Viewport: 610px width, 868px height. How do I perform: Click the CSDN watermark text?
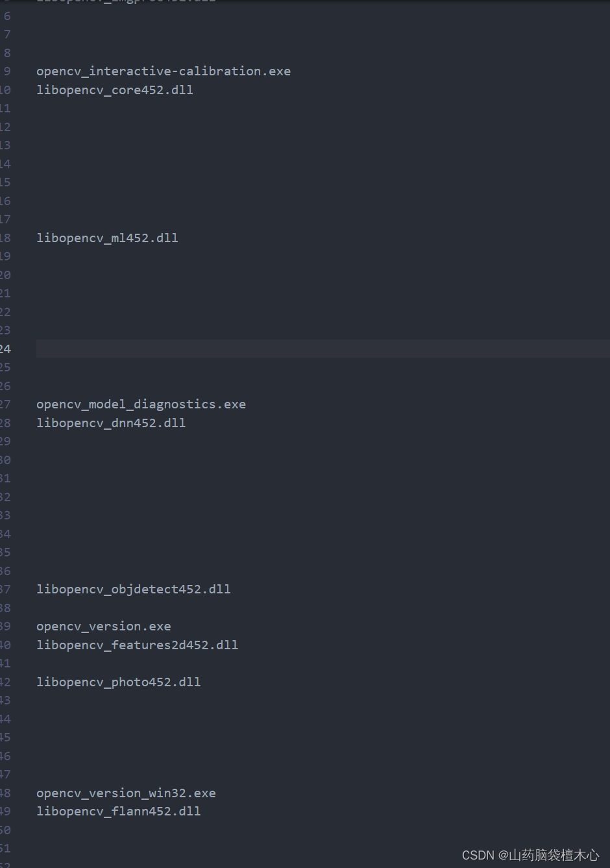click(x=530, y=856)
